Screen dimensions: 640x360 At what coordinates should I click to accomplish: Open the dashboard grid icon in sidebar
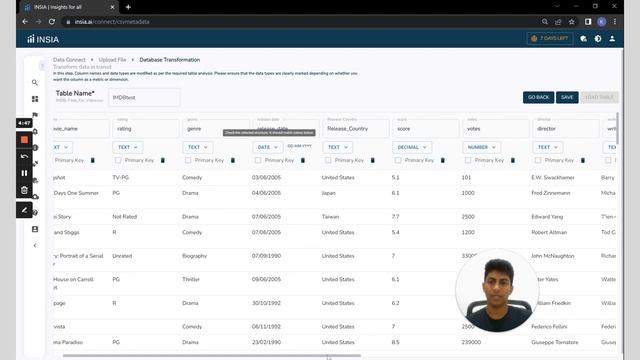click(x=35, y=99)
